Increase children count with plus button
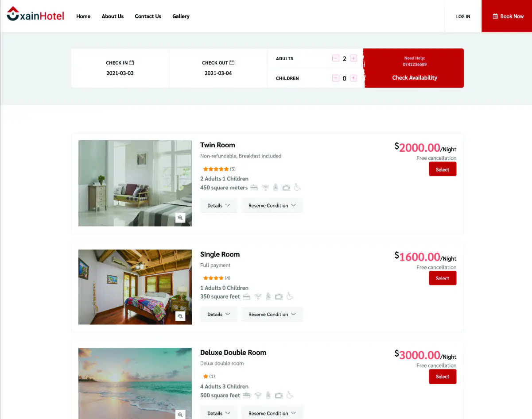532x419 pixels. (x=353, y=78)
